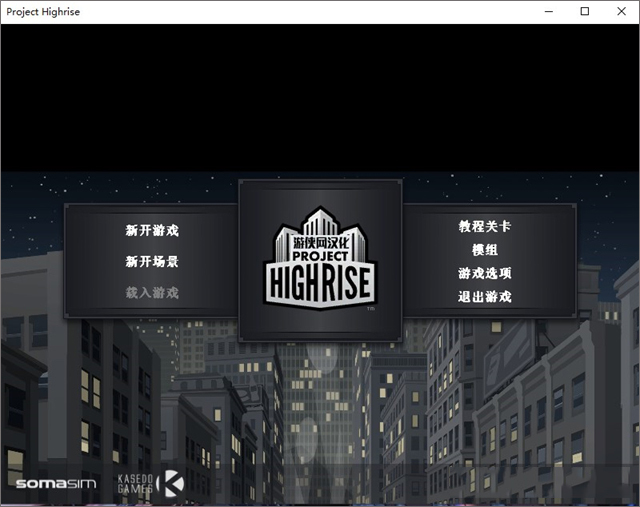640x507 pixels.
Task: Minimize the Project Highrise window
Action: tap(549, 11)
